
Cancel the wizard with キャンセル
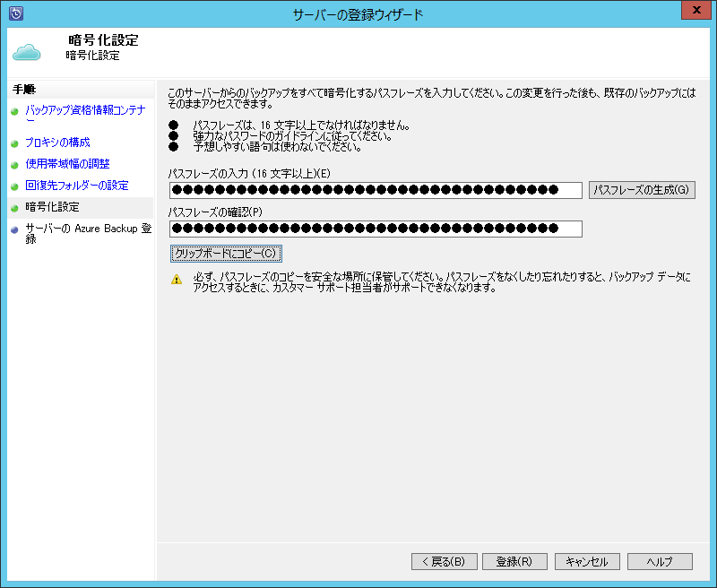click(x=587, y=562)
